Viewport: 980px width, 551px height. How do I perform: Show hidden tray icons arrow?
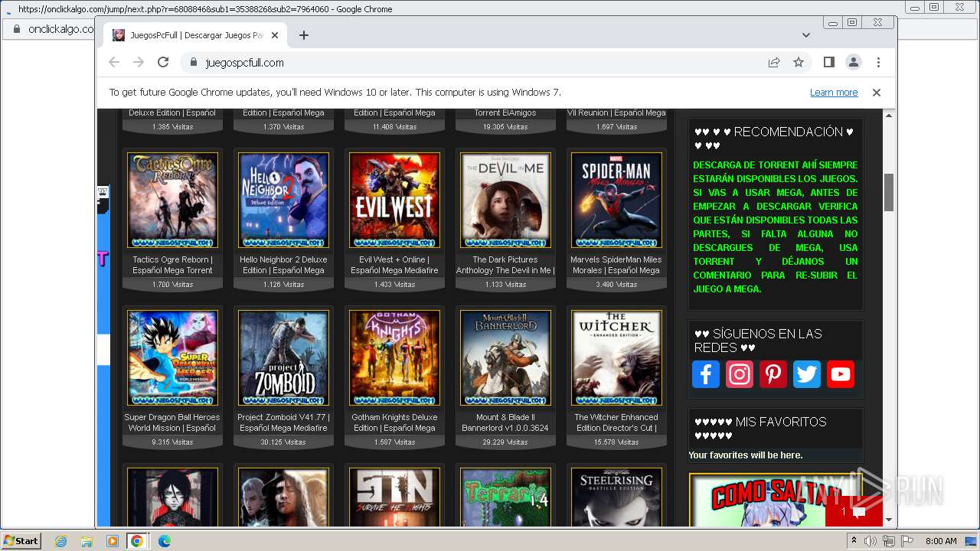854,541
